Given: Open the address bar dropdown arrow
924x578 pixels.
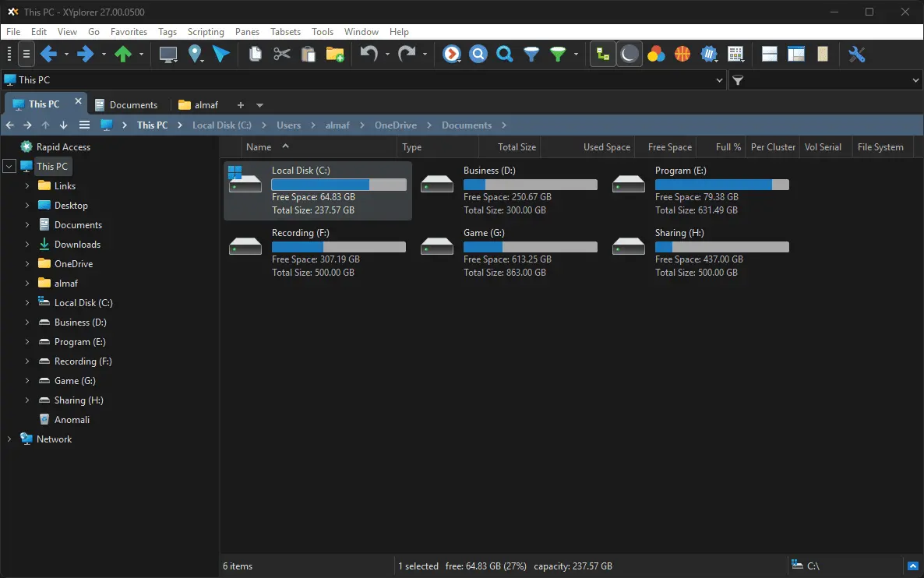Looking at the screenshot, I should (x=720, y=80).
